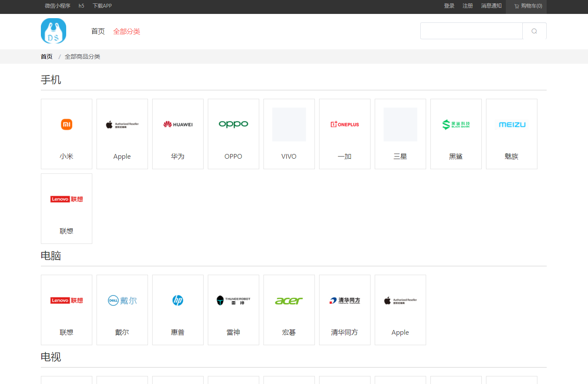Click the Apple label under 手机
The image size is (588, 384).
tap(122, 157)
